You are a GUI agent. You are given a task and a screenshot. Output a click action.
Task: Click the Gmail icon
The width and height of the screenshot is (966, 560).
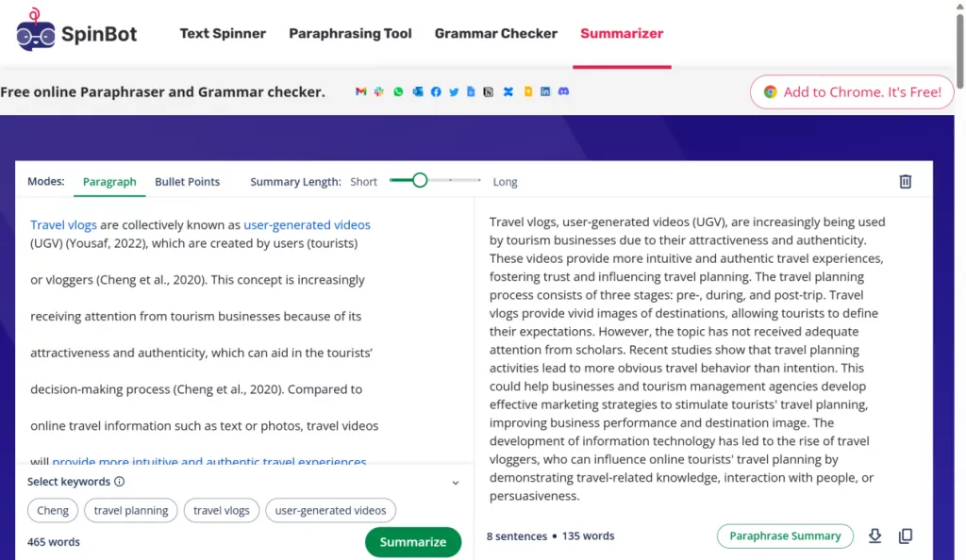pyautogui.click(x=360, y=92)
